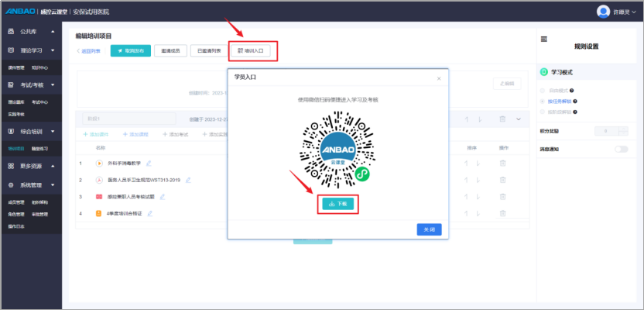Move row 1 up with its up arrow
The height and width of the screenshot is (310, 644).
point(466,164)
